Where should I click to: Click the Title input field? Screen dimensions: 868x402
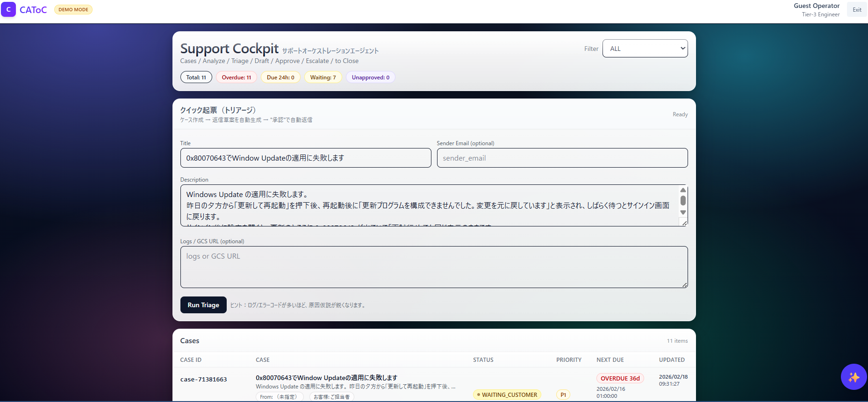coord(306,158)
